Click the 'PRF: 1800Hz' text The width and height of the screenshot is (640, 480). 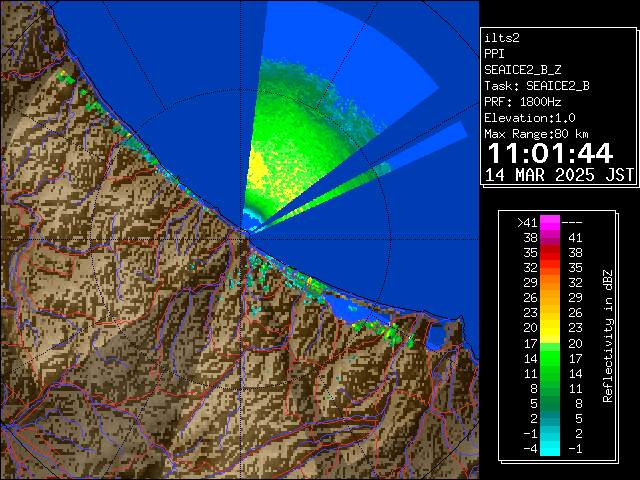point(522,102)
